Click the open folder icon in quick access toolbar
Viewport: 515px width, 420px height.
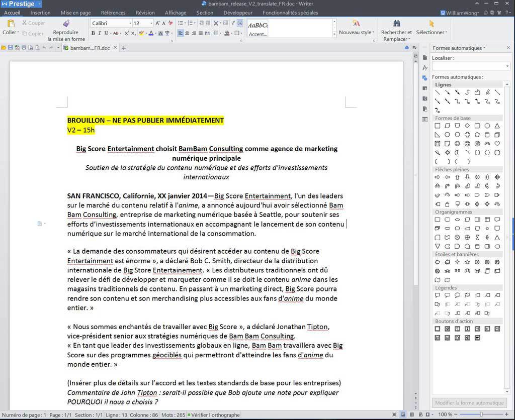click(x=4, y=48)
